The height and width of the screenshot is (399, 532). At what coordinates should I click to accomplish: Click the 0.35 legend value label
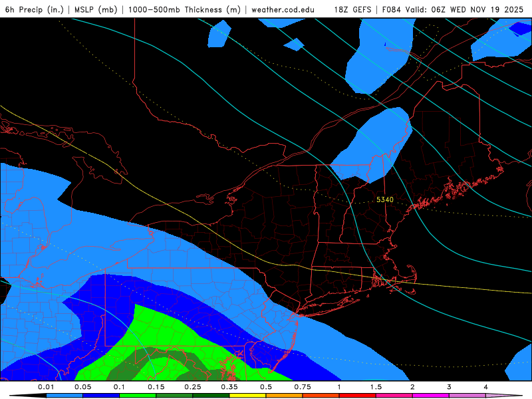pyautogui.click(x=229, y=387)
